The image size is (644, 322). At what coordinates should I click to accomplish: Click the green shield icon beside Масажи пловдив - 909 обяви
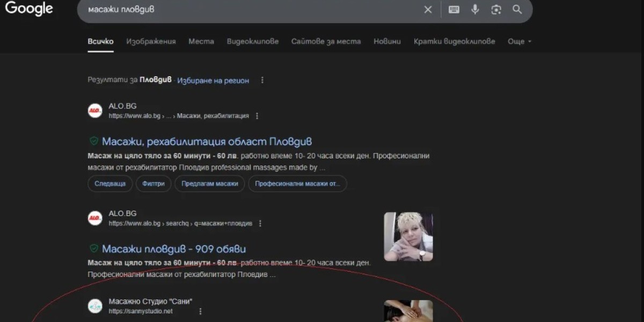click(94, 249)
